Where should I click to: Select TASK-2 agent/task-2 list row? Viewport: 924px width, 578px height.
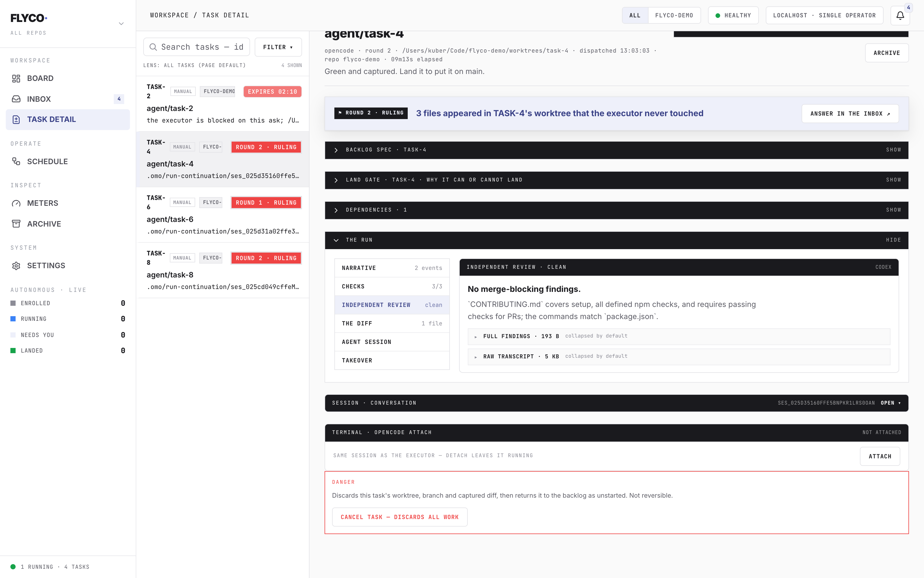click(x=223, y=104)
